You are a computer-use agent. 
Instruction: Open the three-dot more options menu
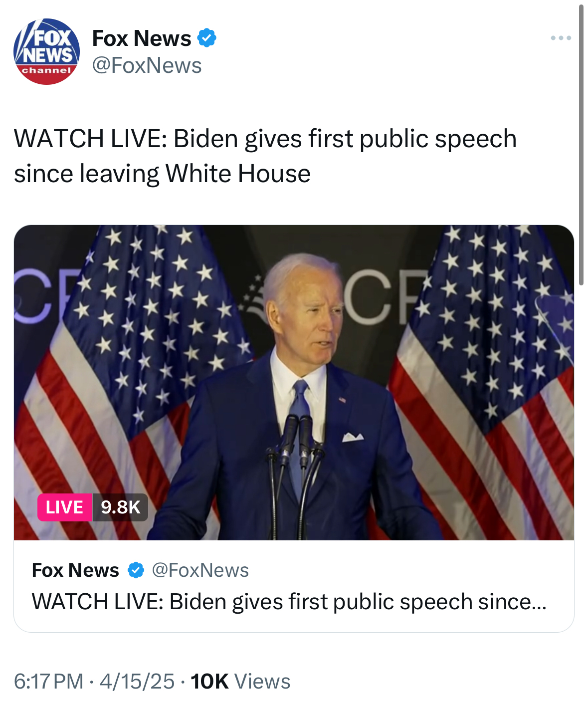[561, 38]
